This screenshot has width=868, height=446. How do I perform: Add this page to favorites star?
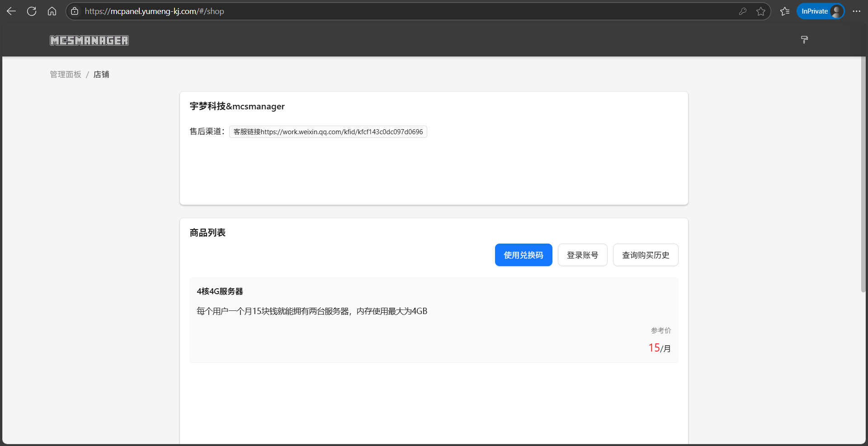(x=761, y=11)
